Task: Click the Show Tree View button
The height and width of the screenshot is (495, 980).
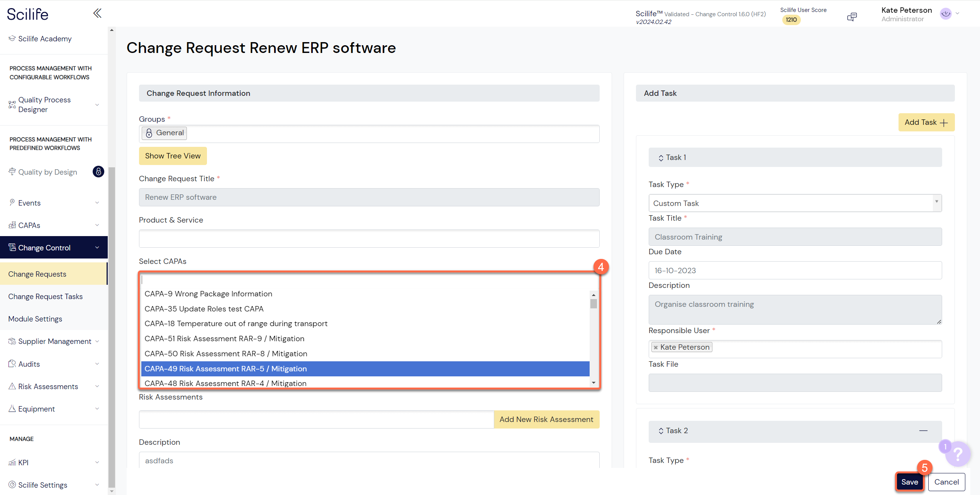Action: [173, 156]
